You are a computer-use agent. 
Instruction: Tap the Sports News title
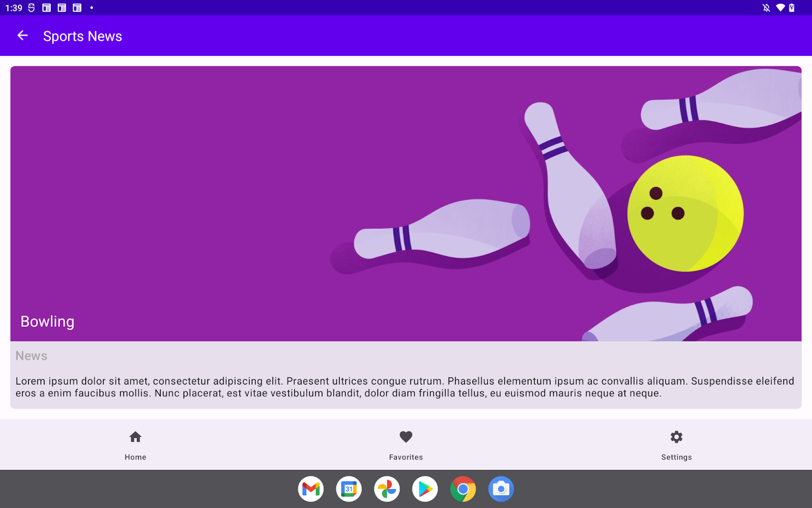(x=82, y=36)
